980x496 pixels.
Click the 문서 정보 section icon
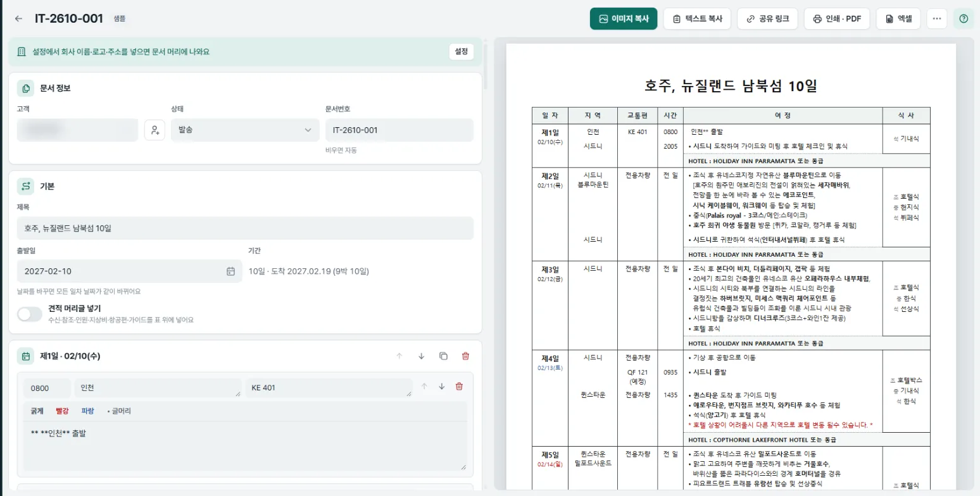point(26,88)
